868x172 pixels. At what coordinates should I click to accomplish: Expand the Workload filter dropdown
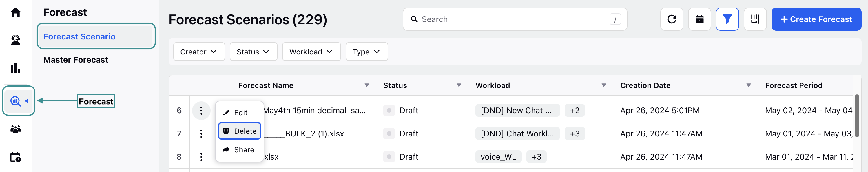click(x=311, y=52)
